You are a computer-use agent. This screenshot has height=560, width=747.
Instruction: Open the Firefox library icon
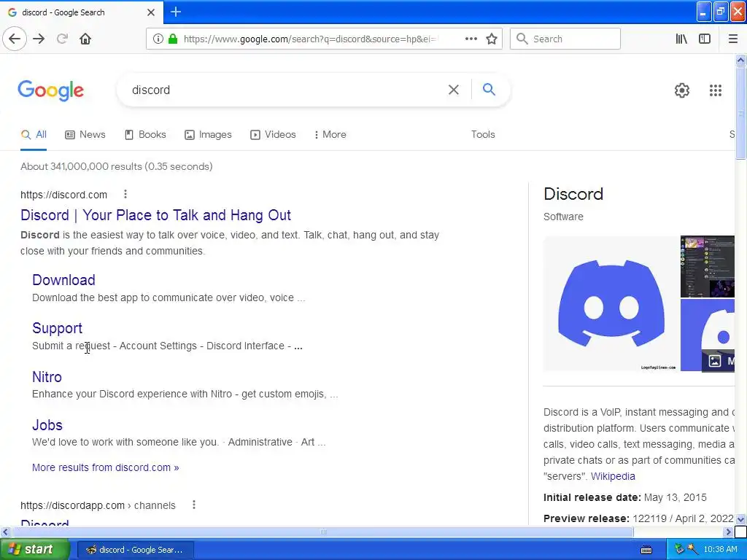click(x=681, y=39)
